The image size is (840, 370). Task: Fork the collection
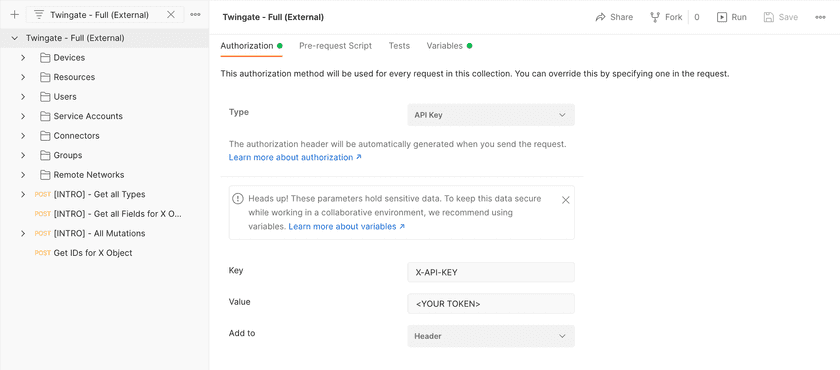666,17
